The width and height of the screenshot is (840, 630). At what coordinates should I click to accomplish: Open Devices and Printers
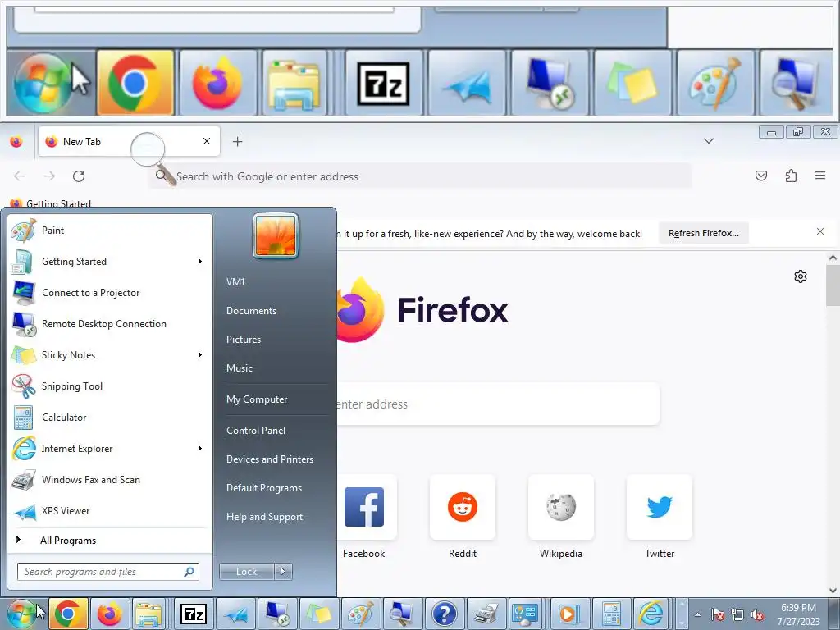269,459
